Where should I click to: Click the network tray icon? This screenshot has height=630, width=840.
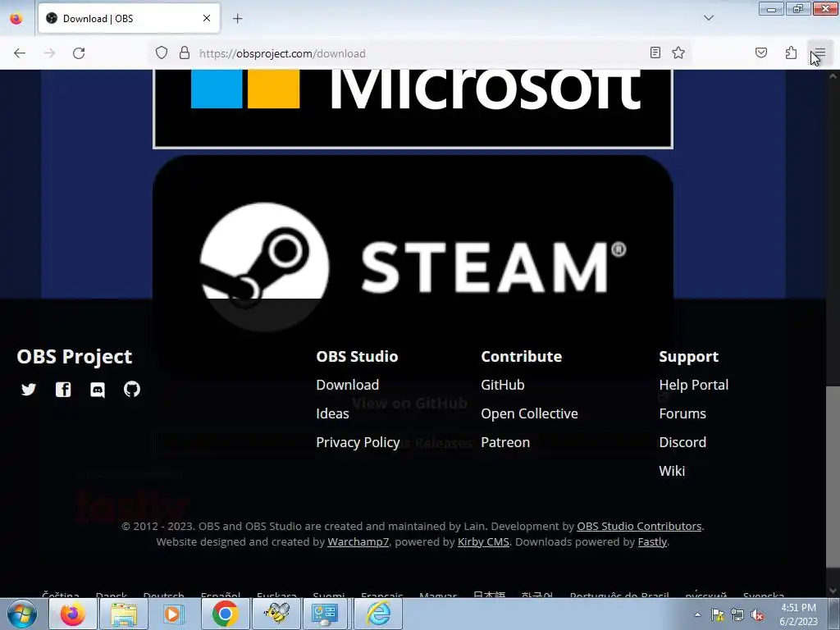coord(737,615)
